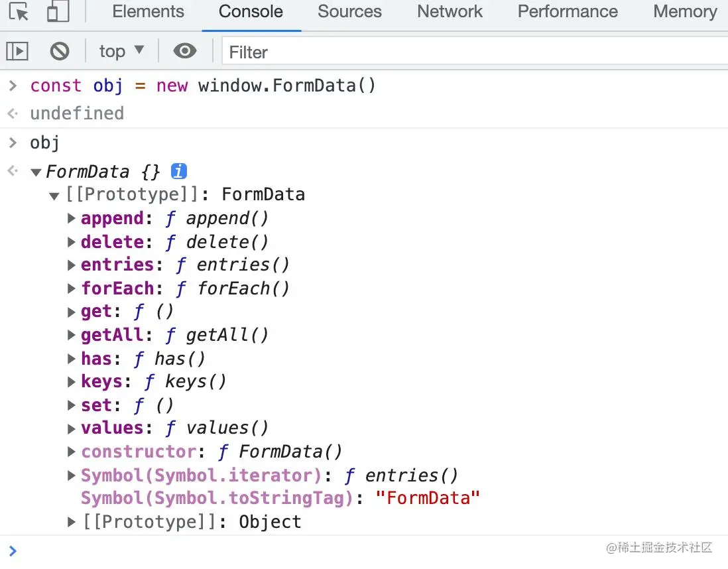Screen dimensions: 728x569
Task: Collapse the FormData {} object tree
Action: (36, 172)
